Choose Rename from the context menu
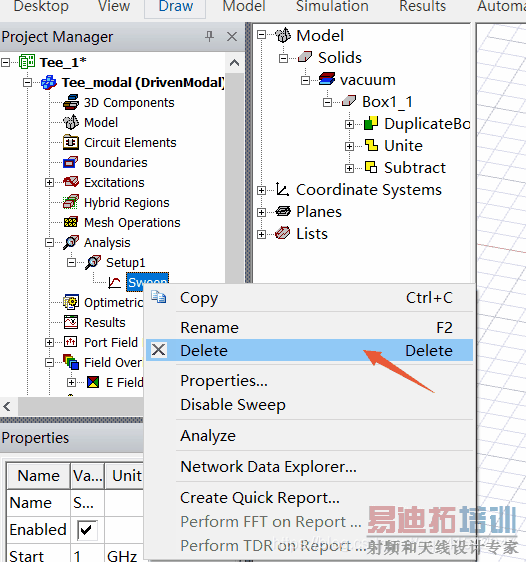This screenshot has height=562, width=526. tap(310, 327)
